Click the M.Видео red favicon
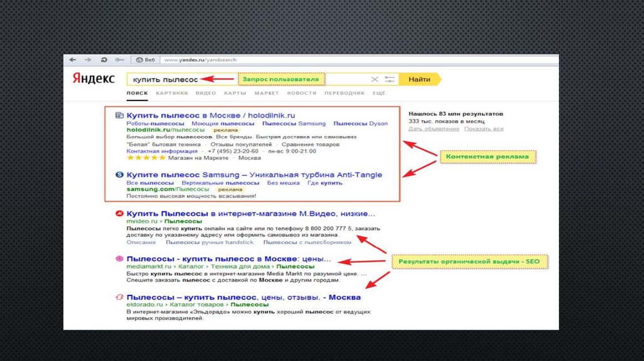Image resolution: width=644 pixels, height=361 pixels. click(119, 214)
